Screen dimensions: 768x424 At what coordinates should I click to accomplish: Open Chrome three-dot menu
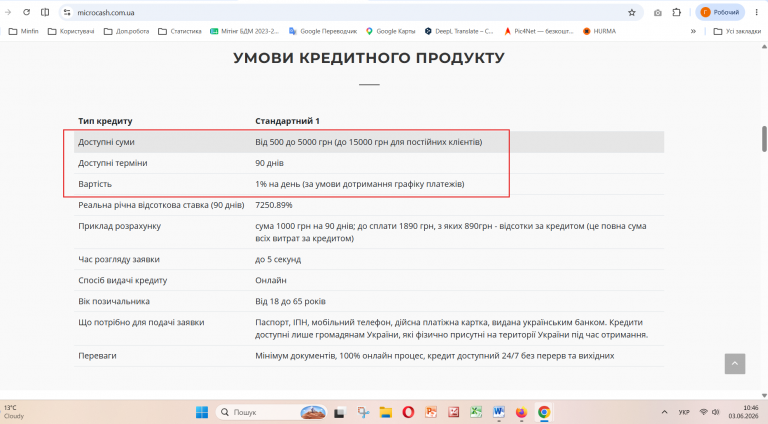tap(756, 13)
